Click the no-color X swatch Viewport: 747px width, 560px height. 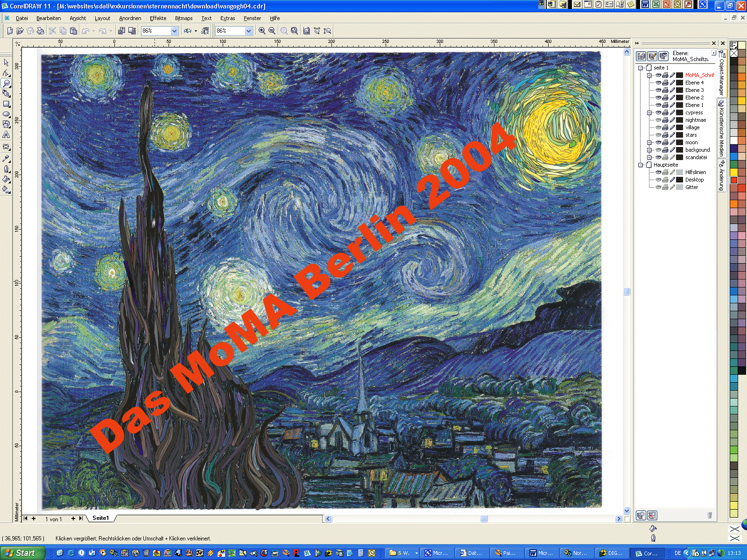click(x=734, y=54)
